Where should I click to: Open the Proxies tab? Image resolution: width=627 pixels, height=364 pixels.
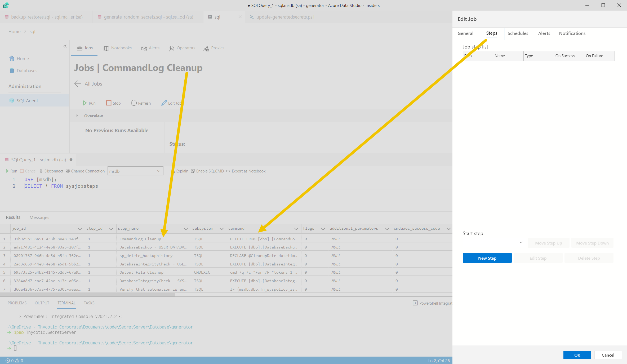(x=214, y=48)
